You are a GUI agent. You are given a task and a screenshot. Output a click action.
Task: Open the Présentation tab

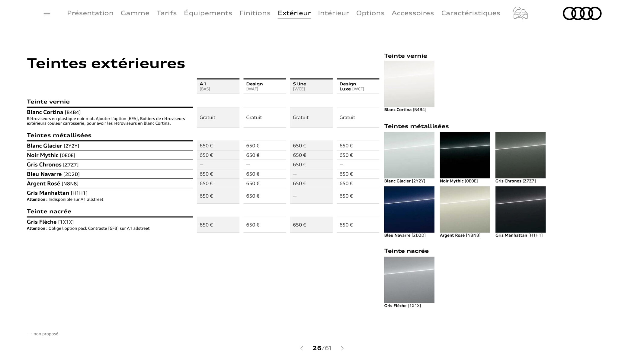(x=90, y=13)
